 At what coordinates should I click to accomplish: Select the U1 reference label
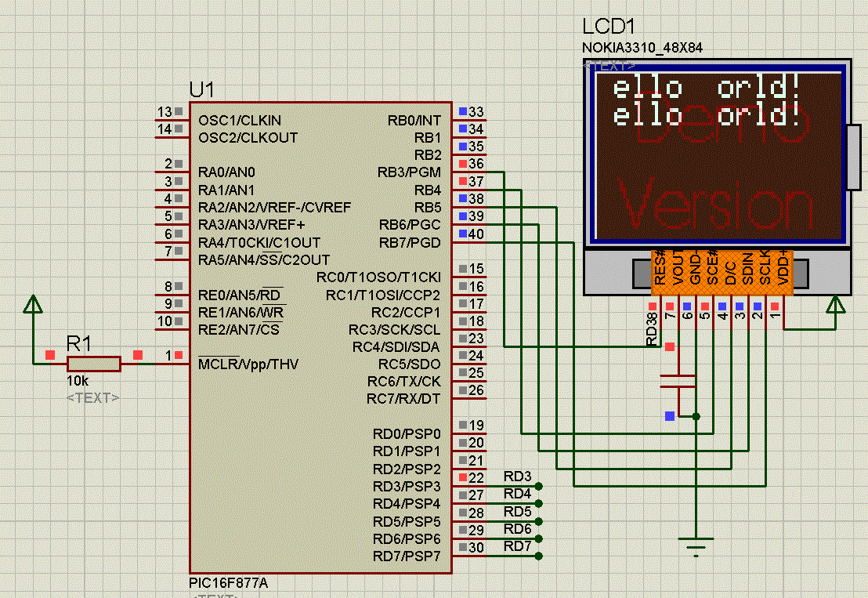[x=201, y=89]
